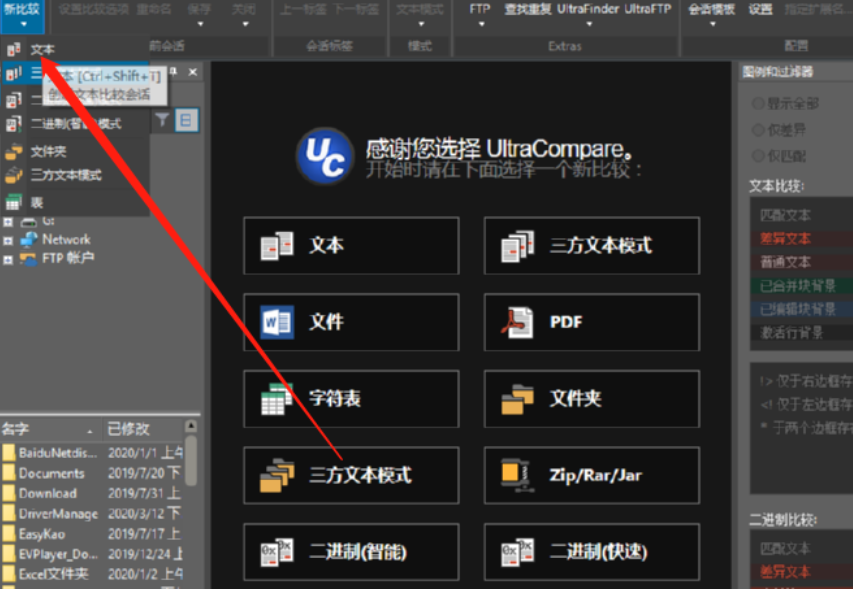Image resolution: width=853 pixels, height=589 pixels.
Task: Click the highlighted three-pane icon in the dropdown
Action: (14, 73)
